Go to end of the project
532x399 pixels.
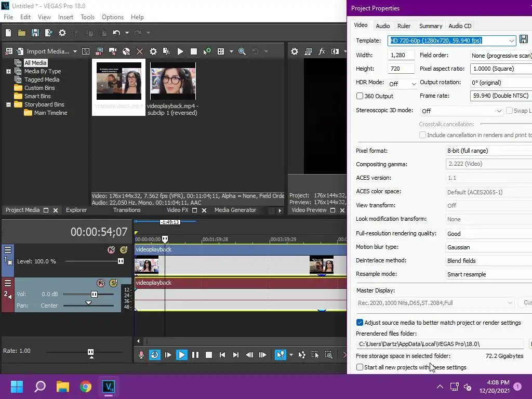[235, 355]
